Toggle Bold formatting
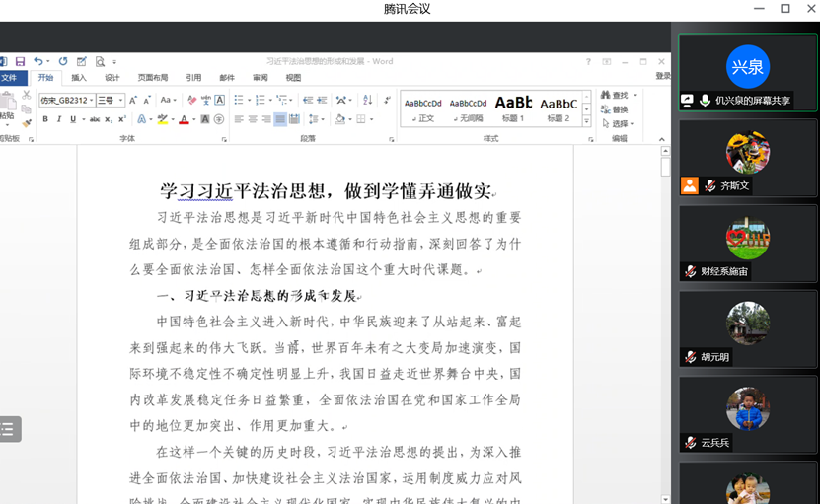 point(45,119)
